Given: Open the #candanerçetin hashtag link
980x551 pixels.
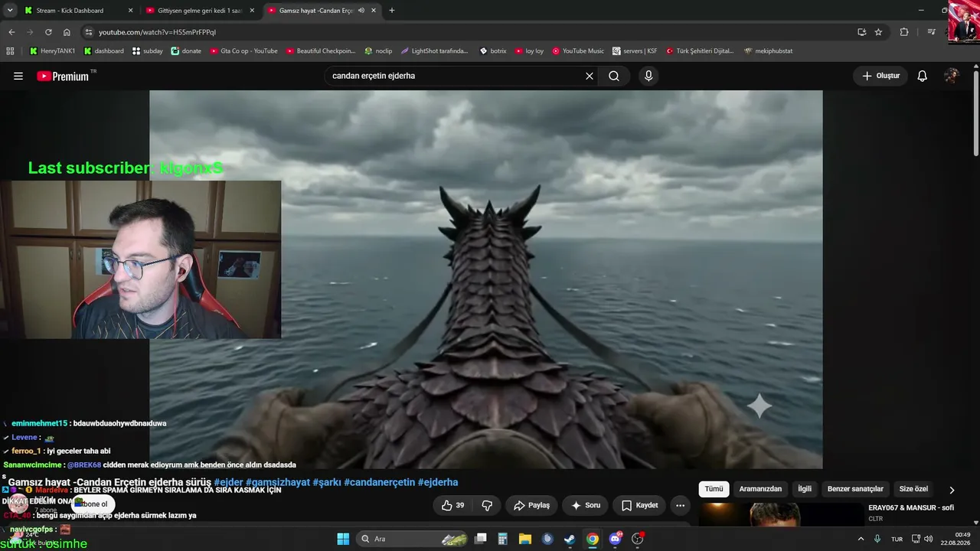Looking at the screenshot, I should coord(380,482).
